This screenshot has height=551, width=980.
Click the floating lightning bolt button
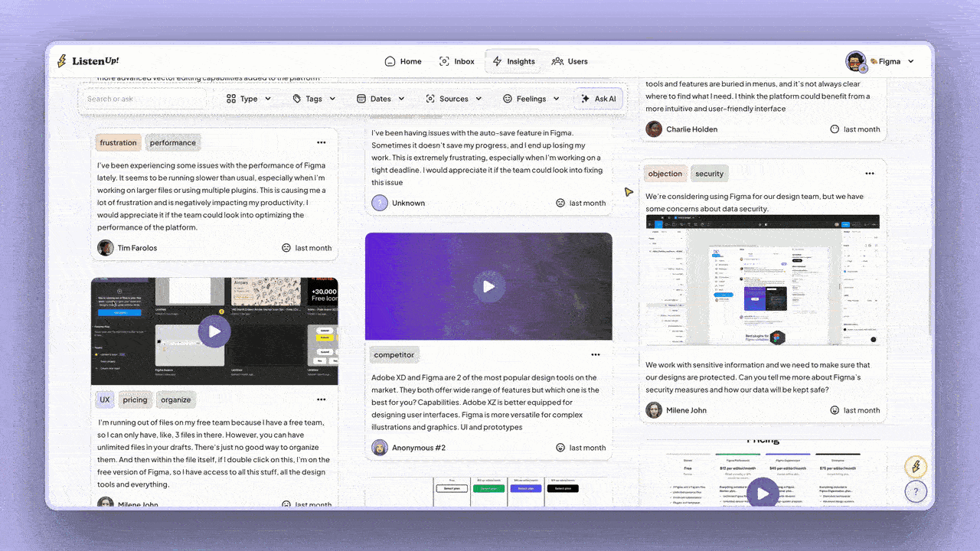[916, 466]
